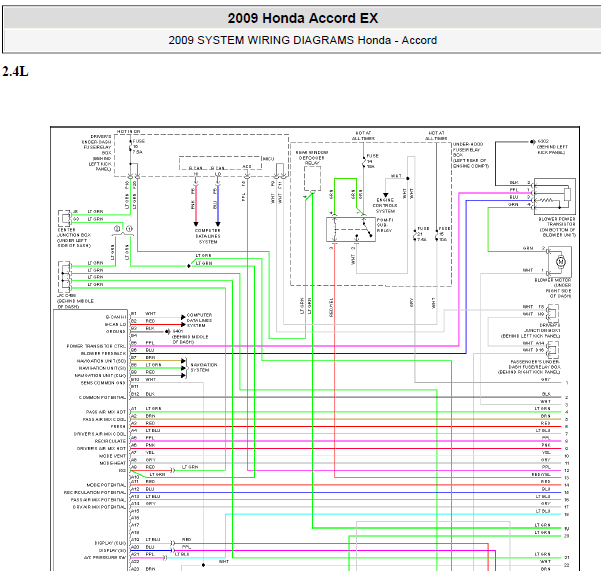
Task: Click the 'NAVIGATION SYSTEM' label
Action: [x=204, y=368]
